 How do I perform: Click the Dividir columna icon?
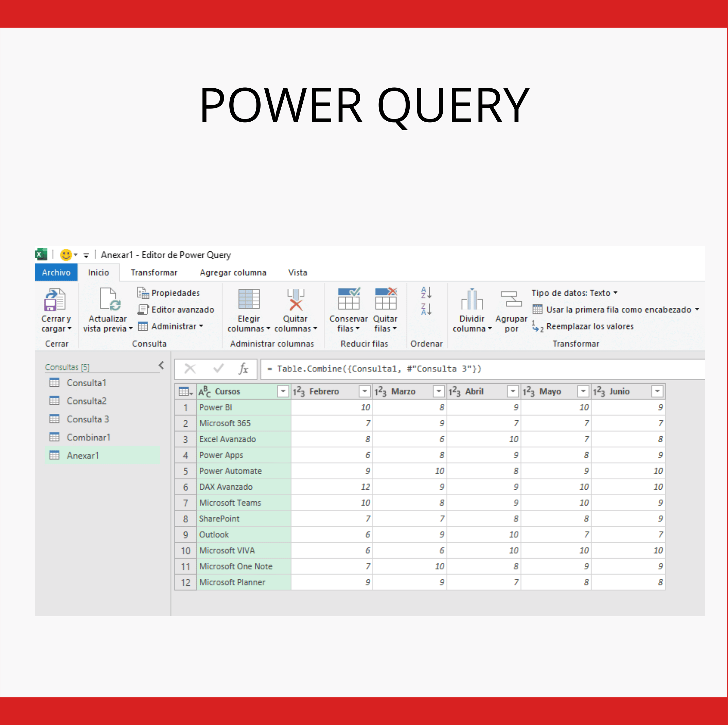click(472, 299)
